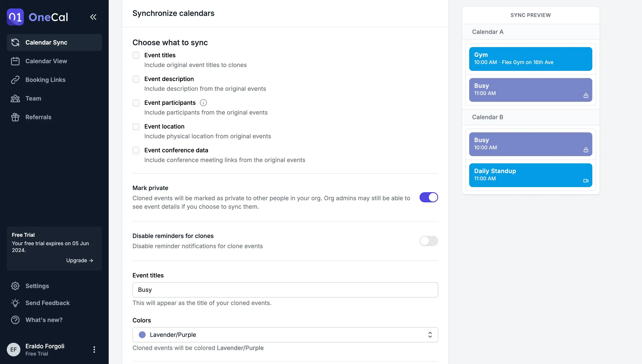Click Settings gear icon
This screenshot has height=364, width=642.
[x=15, y=286]
